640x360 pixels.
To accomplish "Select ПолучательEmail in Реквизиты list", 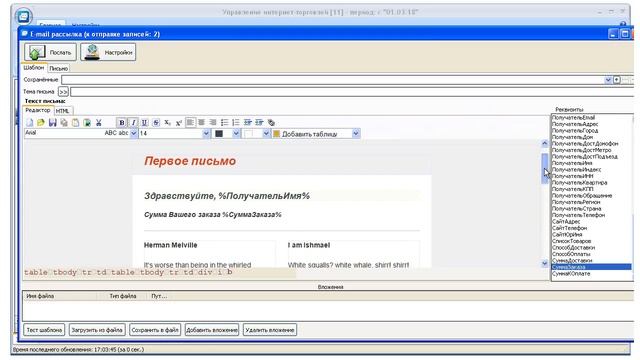I will pos(573,118).
